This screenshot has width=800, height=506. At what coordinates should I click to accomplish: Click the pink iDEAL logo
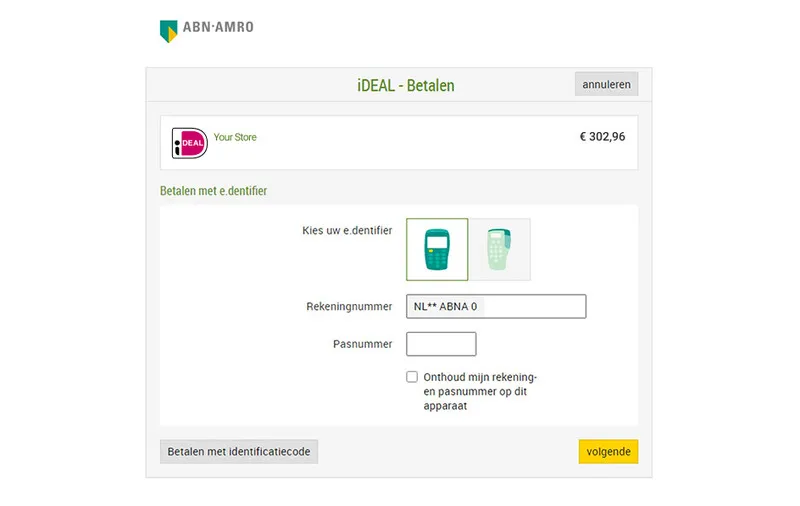click(189, 143)
